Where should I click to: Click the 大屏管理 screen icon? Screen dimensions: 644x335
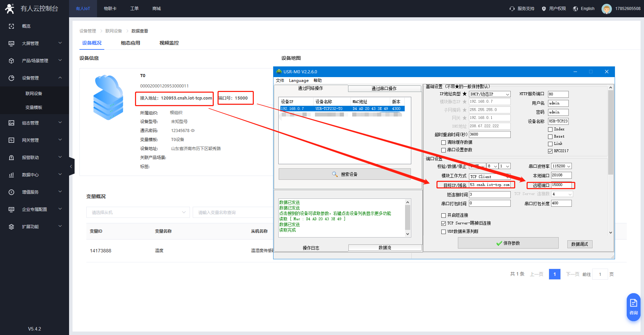11,44
